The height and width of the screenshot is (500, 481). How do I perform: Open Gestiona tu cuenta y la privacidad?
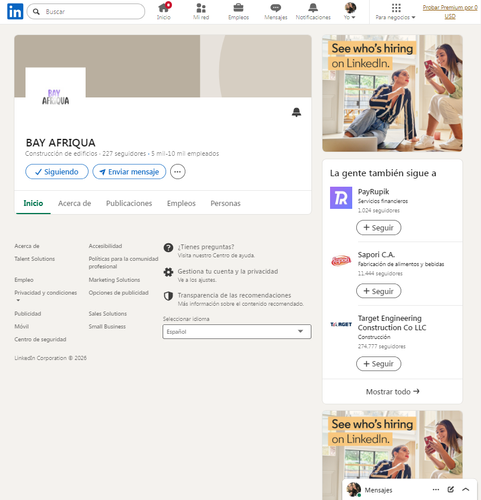click(228, 271)
